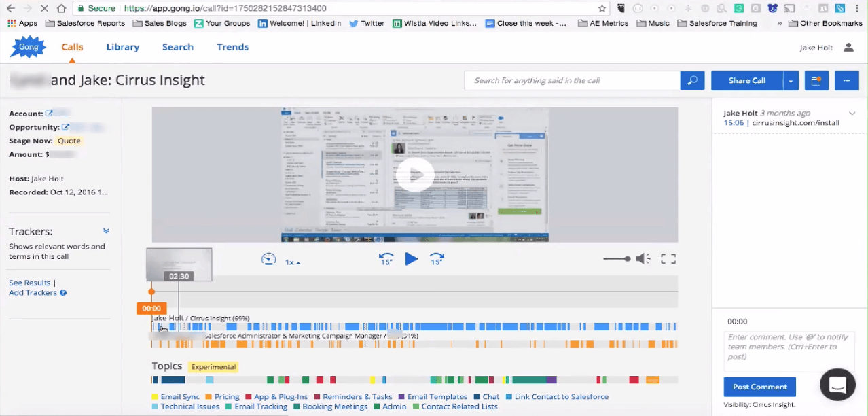Open the Twitter bookmark

click(367, 23)
